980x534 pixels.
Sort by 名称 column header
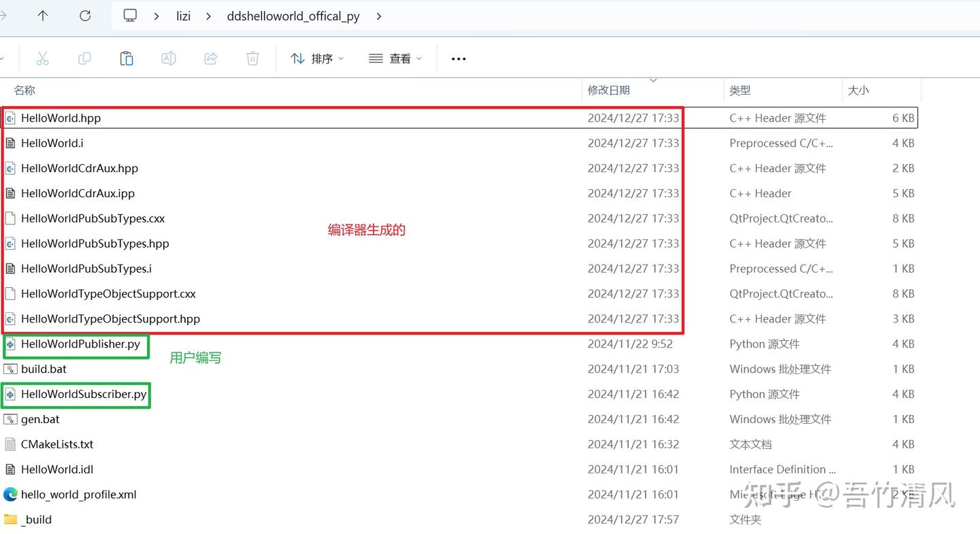tap(24, 90)
